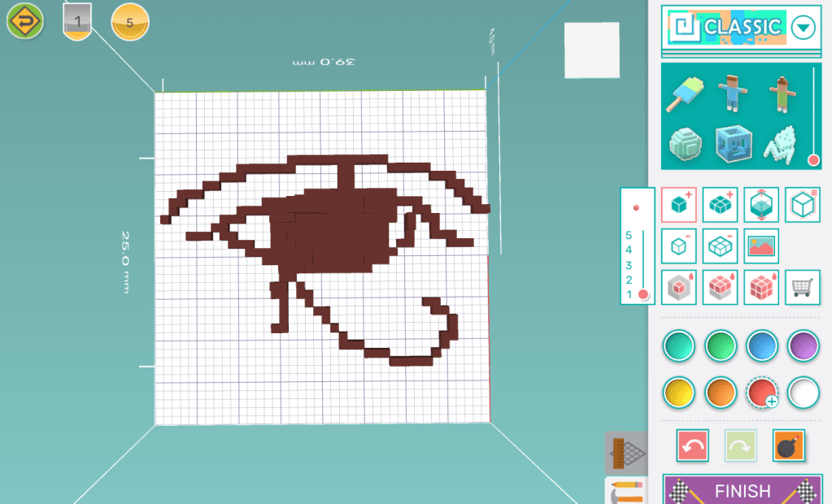The image size is (832, 504).
Task: Select the paint single cube tool
Action: click(x=678, y=287)
